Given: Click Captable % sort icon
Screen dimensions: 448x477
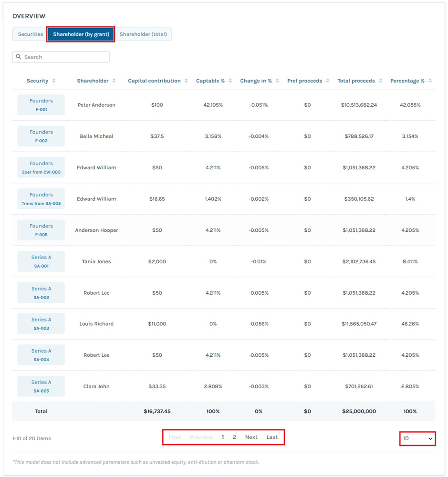Looking at the screenshot, I should tap(230, 81).
